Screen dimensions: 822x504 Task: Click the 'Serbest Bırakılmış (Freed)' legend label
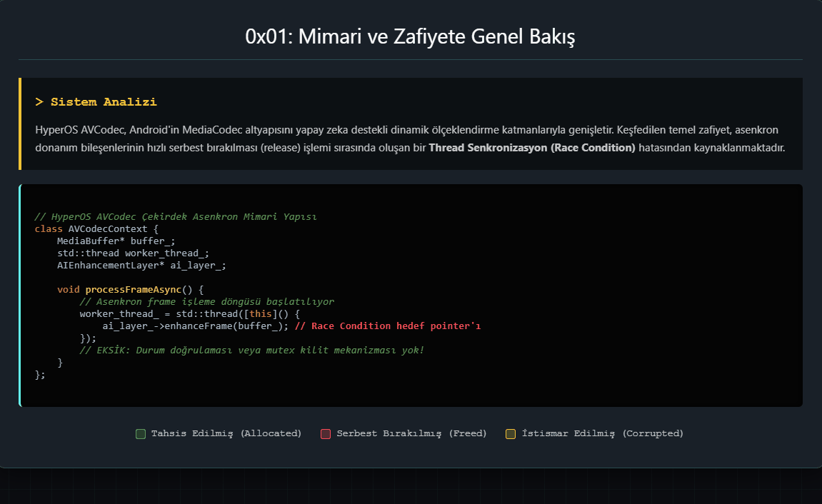click(x=411, y=433)
